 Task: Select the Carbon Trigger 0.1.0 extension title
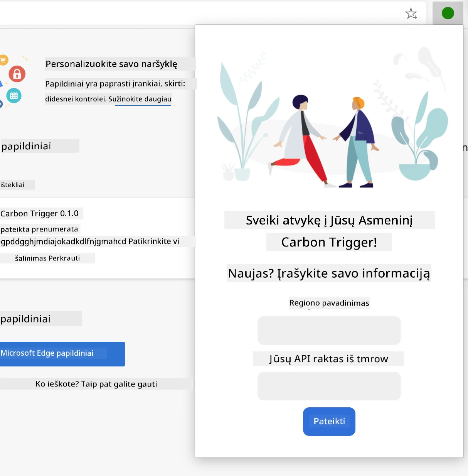tap(40, 213)
